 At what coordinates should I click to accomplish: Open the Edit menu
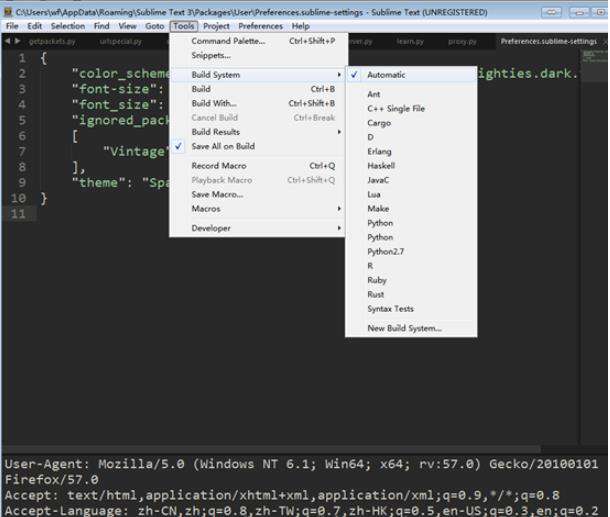[34, 26]
